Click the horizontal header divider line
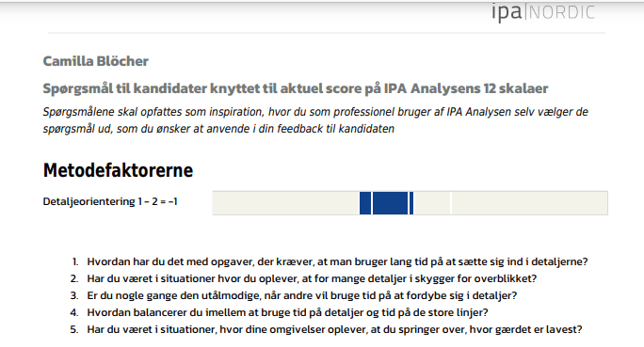644x347 pixels. coord(327,32)
